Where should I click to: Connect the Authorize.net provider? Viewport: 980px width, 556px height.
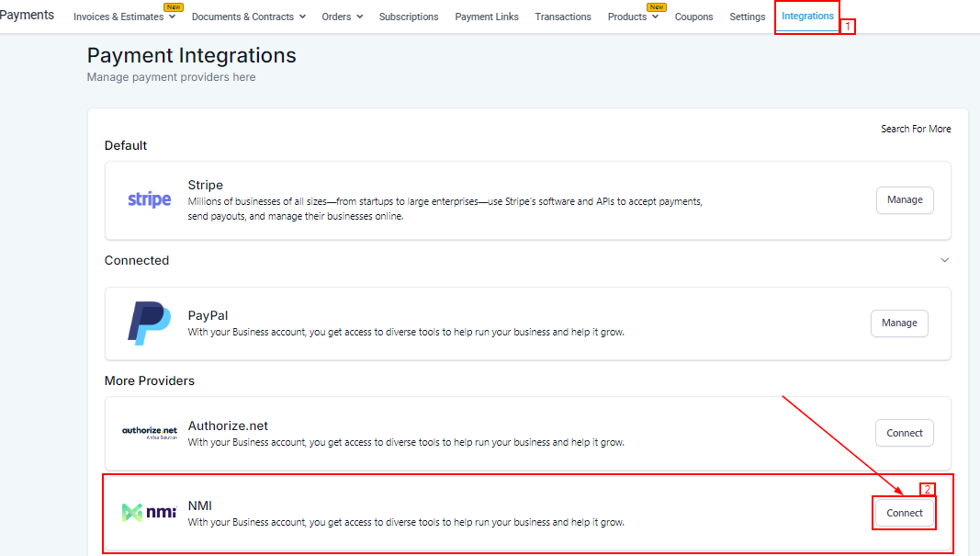pos(904,433)
